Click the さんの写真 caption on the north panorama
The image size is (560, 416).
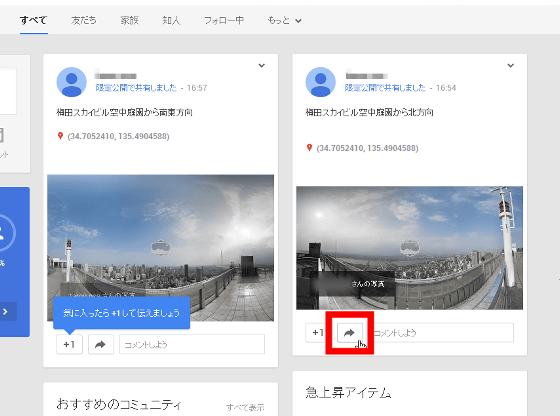368,284
